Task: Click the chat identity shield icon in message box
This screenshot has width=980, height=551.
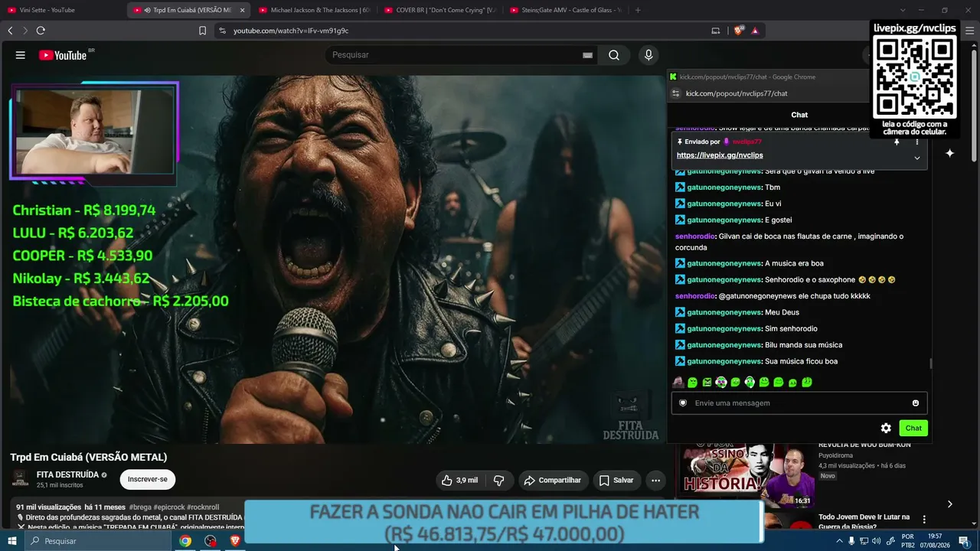Action: point(683,403)
